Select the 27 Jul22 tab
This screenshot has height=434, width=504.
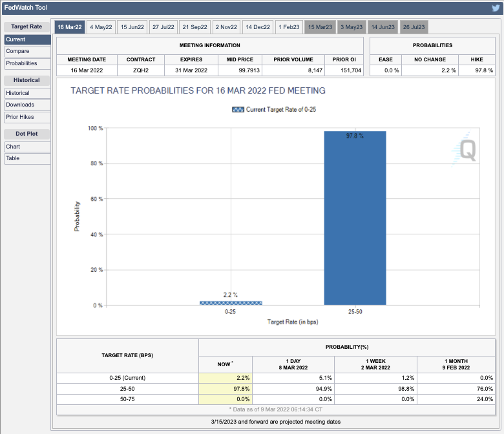[x=163, y=27]
